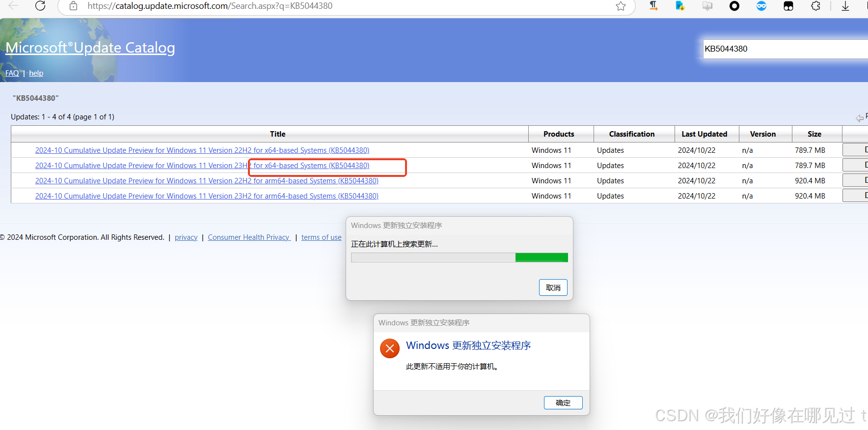
Task: Sort results by the Last Updated column header
Action: tap(705, 134)
